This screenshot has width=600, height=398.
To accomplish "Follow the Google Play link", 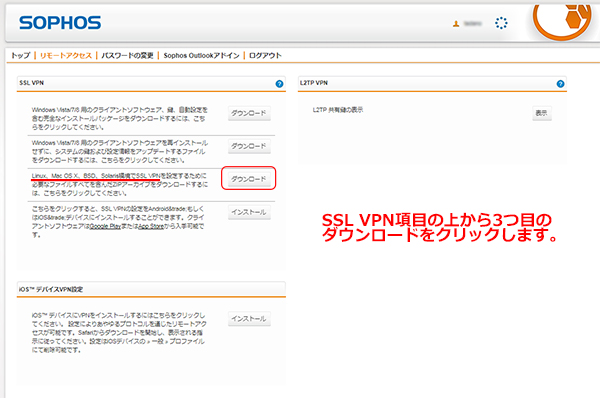I will click(x=105, y=227).
